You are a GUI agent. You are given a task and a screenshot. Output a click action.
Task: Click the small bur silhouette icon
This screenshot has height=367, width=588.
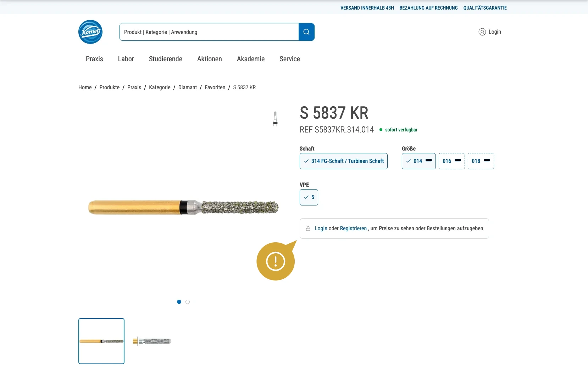click(275, 119)
